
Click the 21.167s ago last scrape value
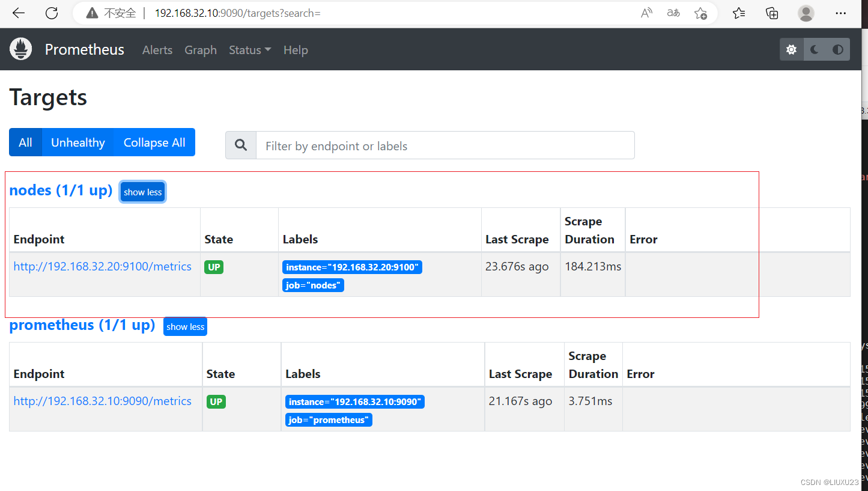coord(520,401)
